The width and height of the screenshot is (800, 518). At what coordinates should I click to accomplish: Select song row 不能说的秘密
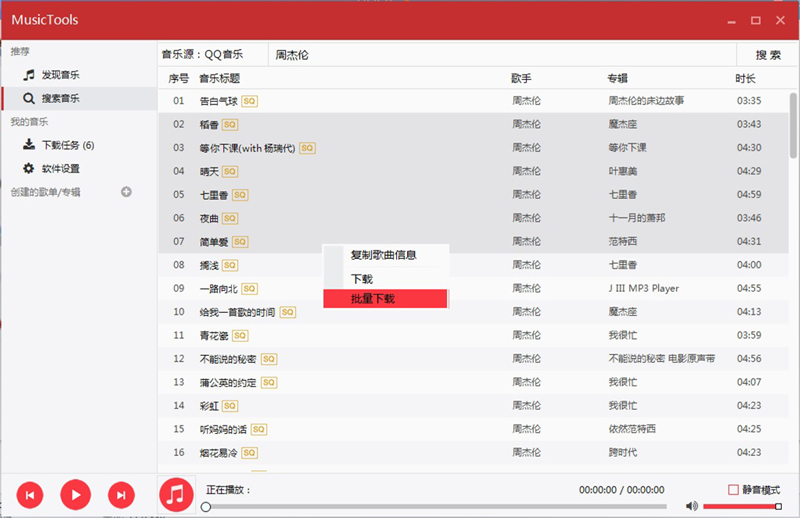[473, 359]
